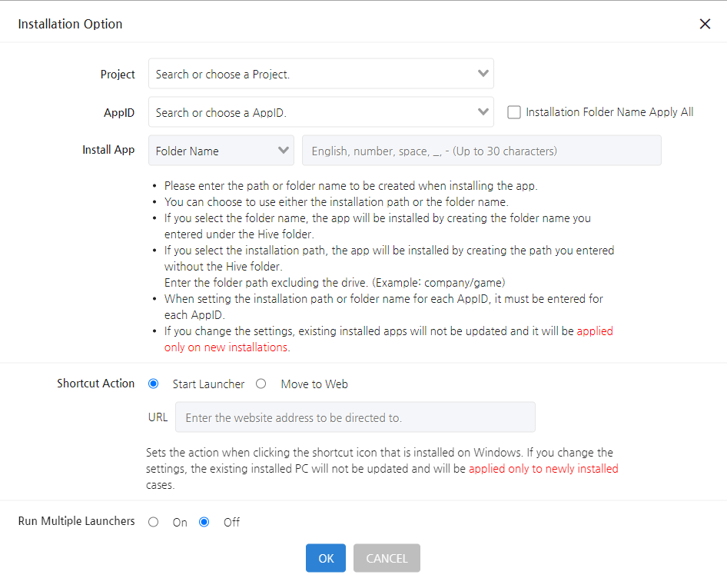Click the 'Move to Web' label text
The width and height of the screenshot is (727, 588).
tap(314, 384)
